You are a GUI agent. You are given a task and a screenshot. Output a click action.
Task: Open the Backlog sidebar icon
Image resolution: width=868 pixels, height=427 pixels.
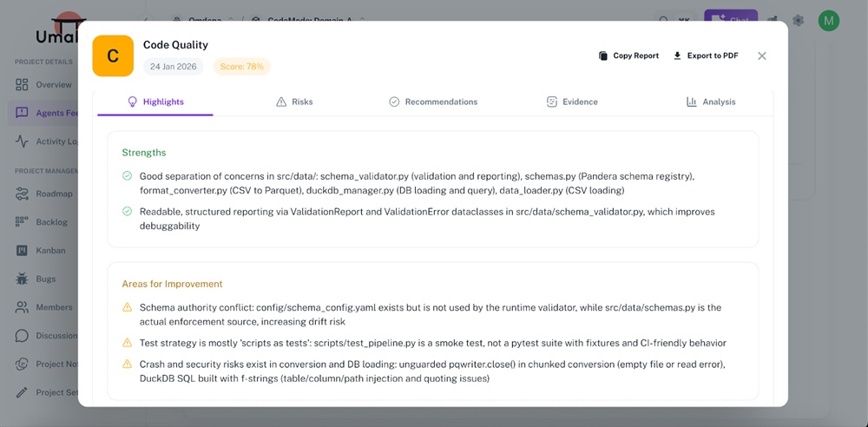[22, 222]
